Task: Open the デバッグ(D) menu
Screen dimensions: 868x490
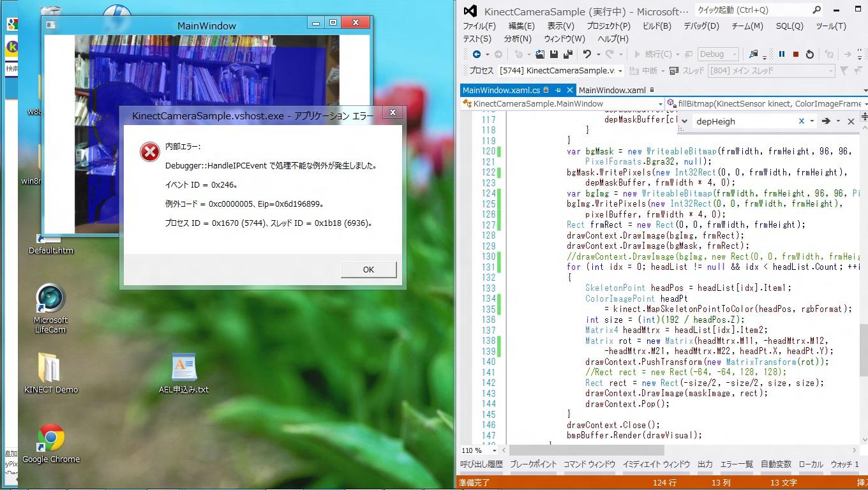Action: pos(701,26)
